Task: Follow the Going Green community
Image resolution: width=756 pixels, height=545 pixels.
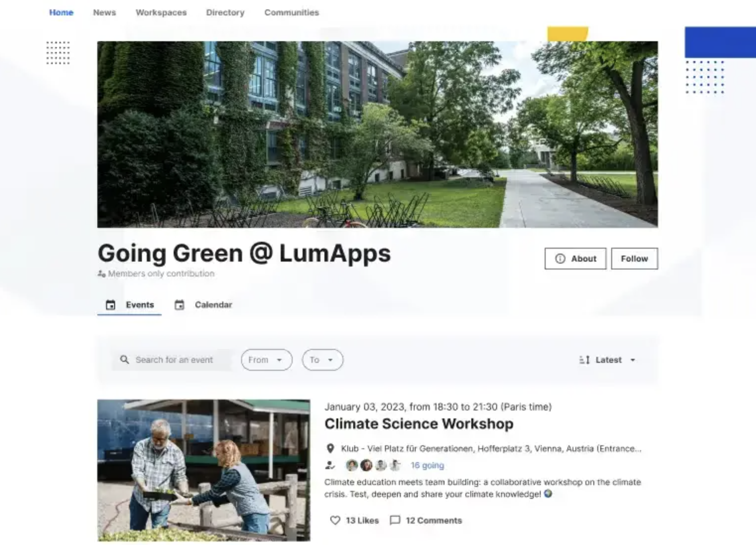Action: (634, 259)
